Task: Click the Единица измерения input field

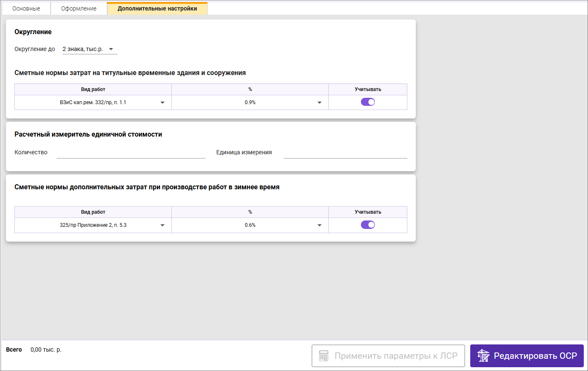Action: coord(345,153)
